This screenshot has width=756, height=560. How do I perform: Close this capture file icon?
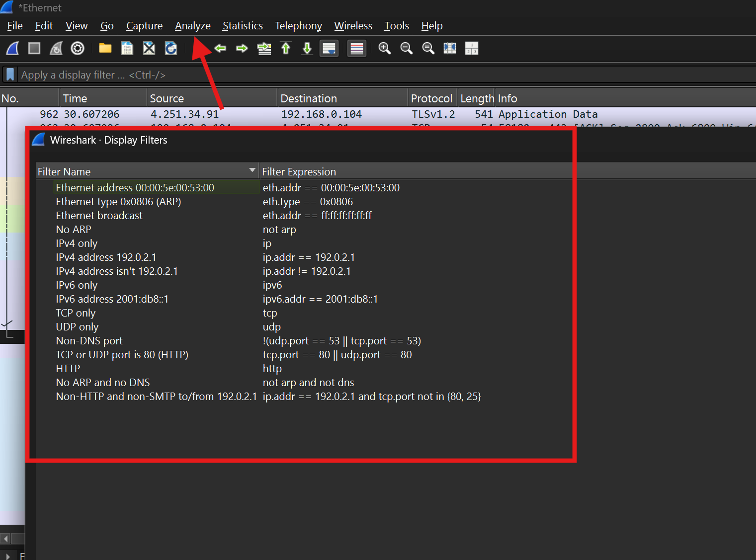click(x=149, y=48)
